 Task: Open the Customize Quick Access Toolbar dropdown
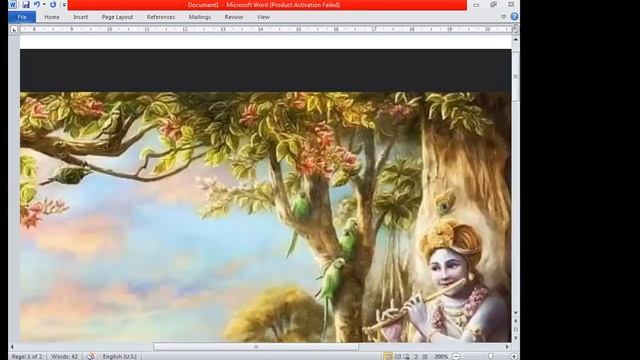(x=64, y=5)
